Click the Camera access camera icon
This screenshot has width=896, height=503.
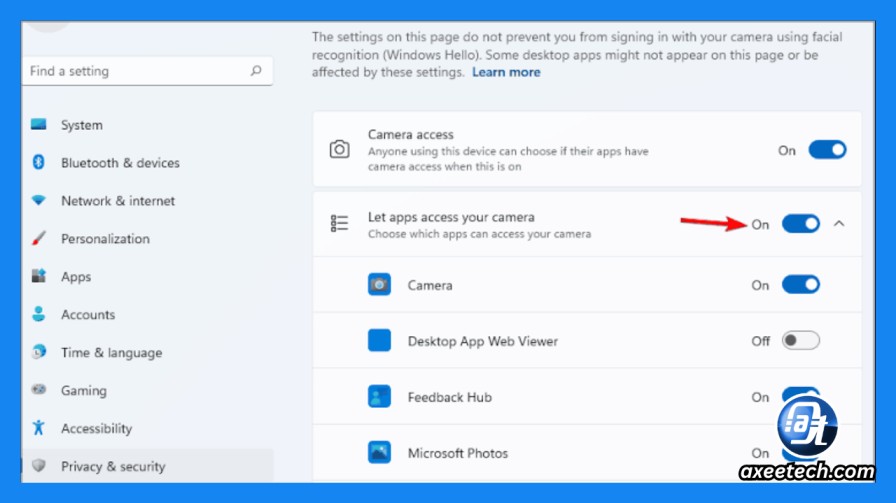pyautogui.click(x=339, y=149)
